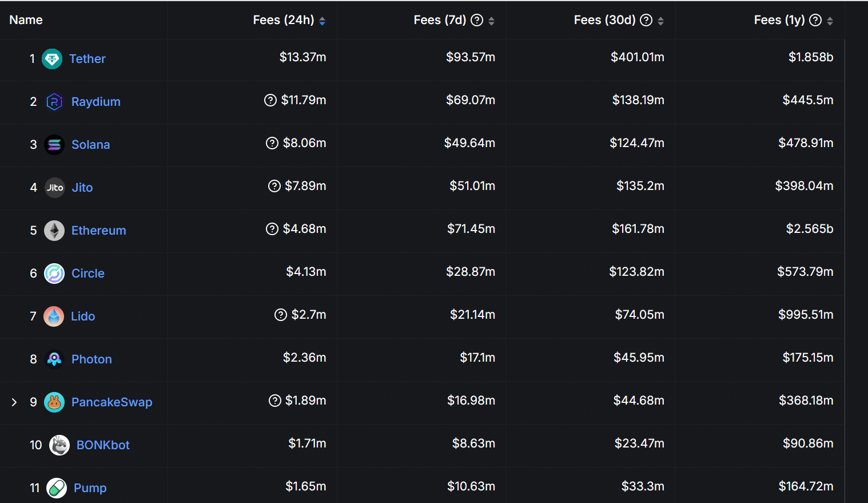Select Circle's $573.79m yearly fees value
Screen dimensions: 868x503
click(805, 272)
